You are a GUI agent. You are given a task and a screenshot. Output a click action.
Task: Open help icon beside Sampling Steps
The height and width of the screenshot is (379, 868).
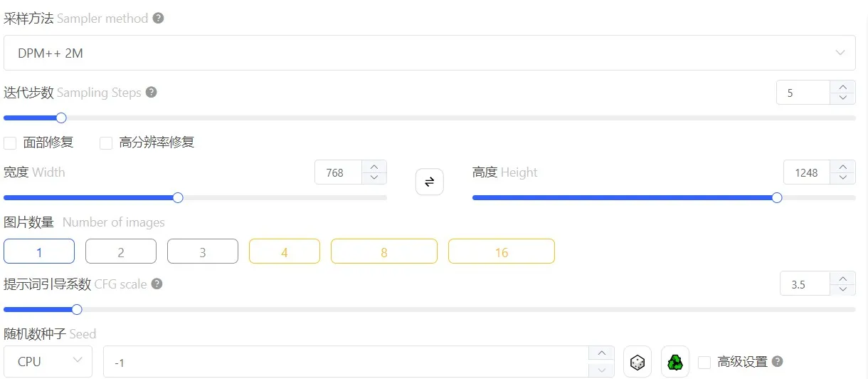pos(151,92)
